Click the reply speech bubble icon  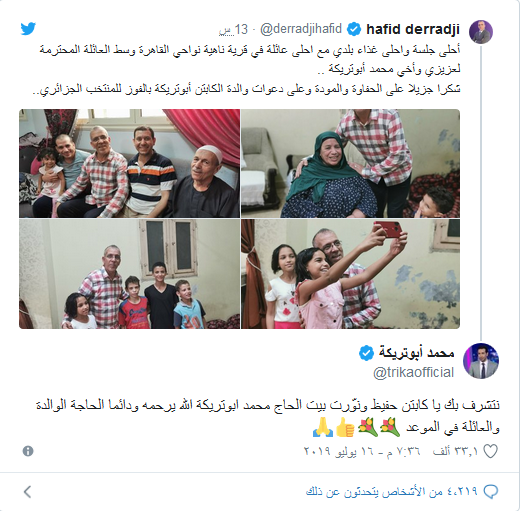tap(491, 492)
